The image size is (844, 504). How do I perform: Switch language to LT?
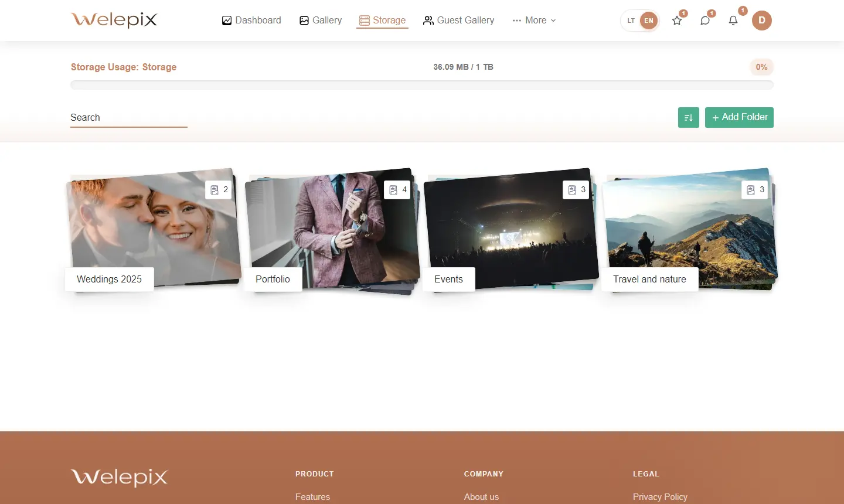[631, 21]
